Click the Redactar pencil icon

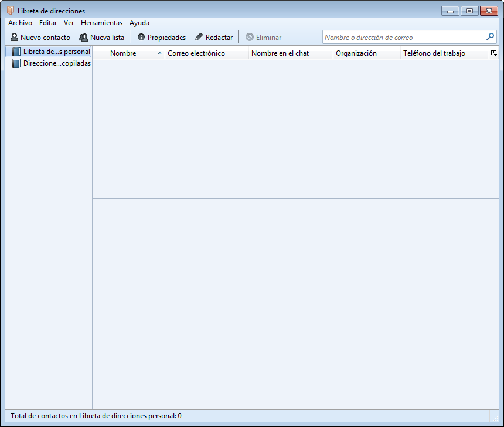[x=199, y=38]
